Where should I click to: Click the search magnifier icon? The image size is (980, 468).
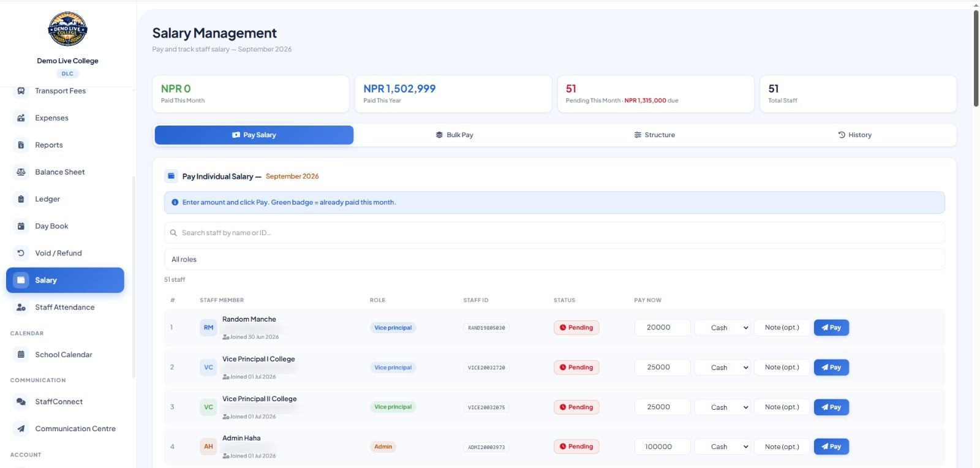tap(173, 233)
